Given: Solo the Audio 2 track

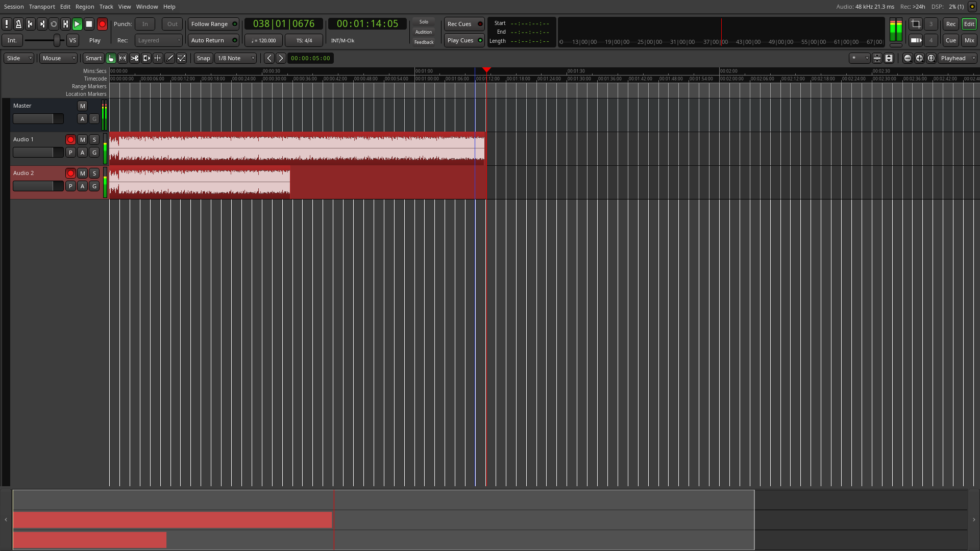Looking at the screenshot, I should pos(94,173).
